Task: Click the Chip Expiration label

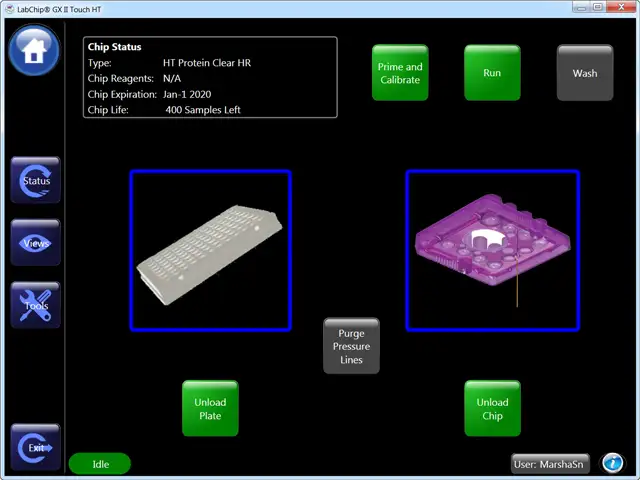Action: pos(122,94)
